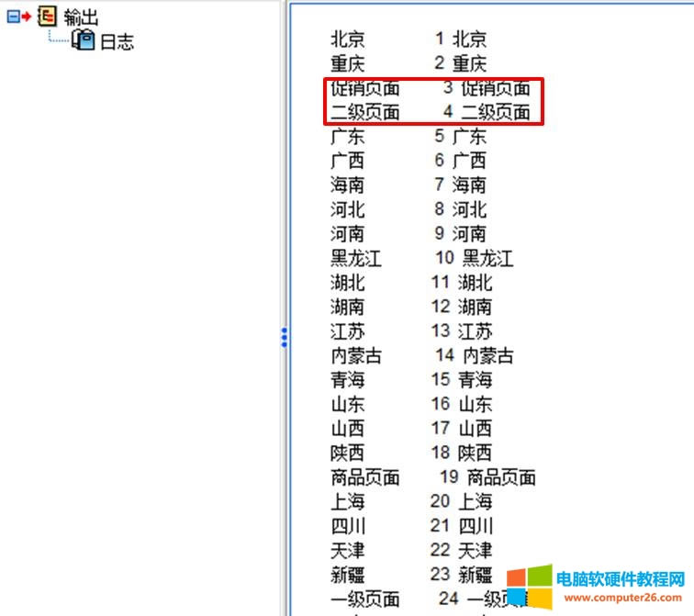Screen dimensions: 694x616
Task: Collapse the 输出 tree node
Action: coord(12,18)
